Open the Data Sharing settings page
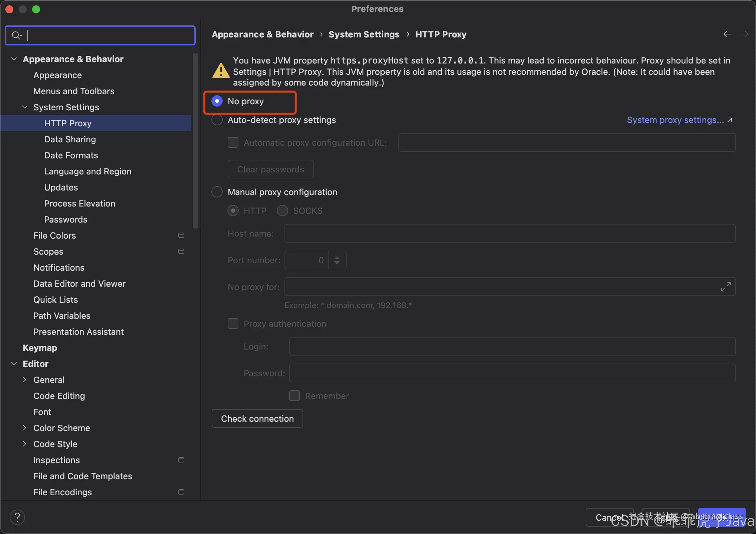This screenshot has width=756, height=534. (70, 139)
